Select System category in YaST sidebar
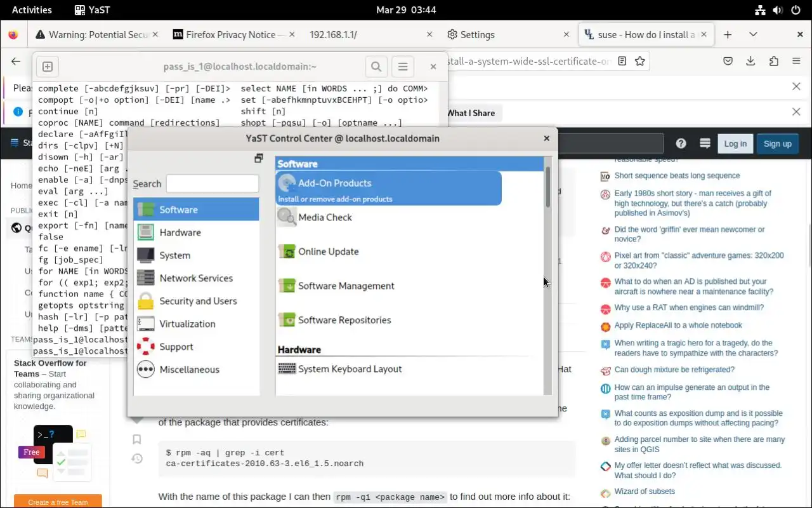812x508 pixels. coord(196,255)
